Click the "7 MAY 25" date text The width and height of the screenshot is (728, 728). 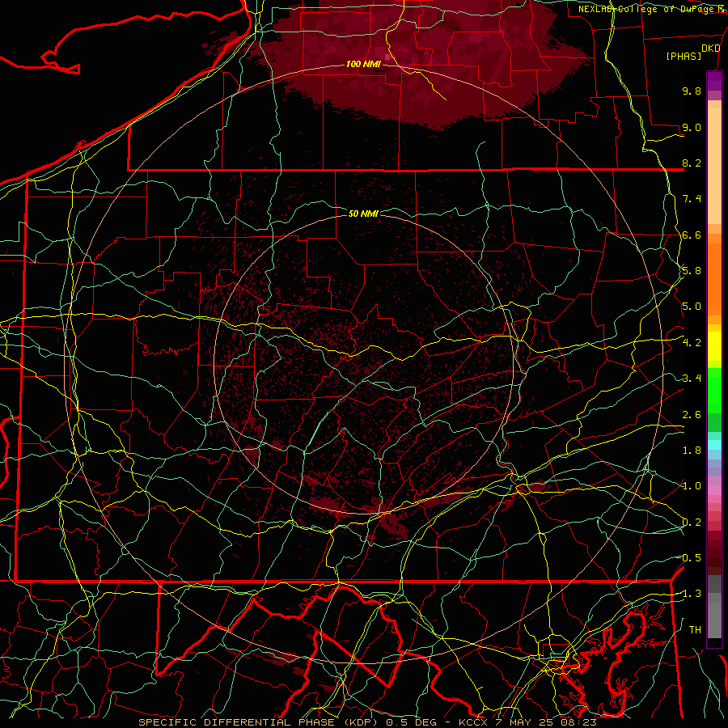[523, 722]
